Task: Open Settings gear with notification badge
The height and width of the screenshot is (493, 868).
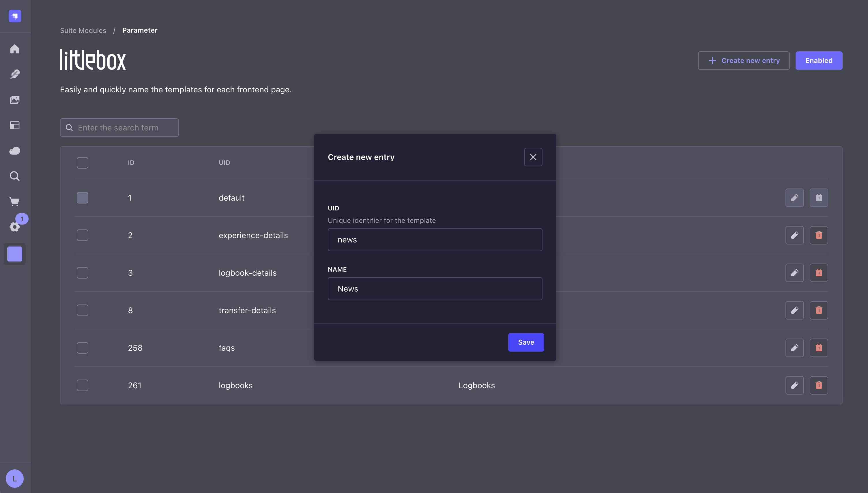Action: point(14,227)
